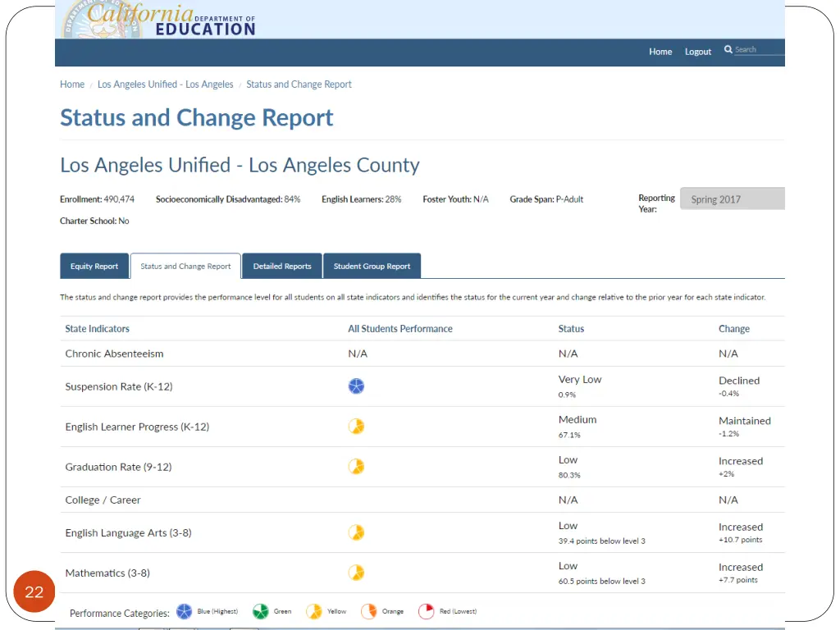Click the Status and Change Report breadcrumb

299,84
